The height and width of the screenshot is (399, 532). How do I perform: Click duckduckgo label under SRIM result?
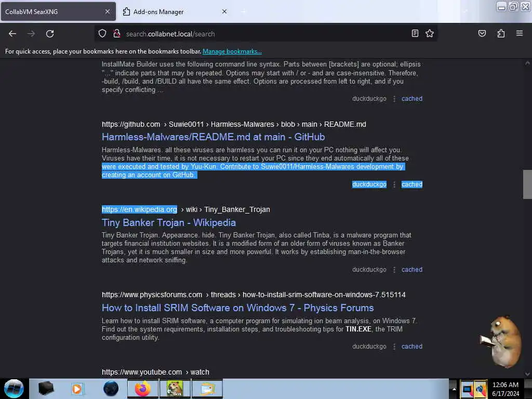369,347
